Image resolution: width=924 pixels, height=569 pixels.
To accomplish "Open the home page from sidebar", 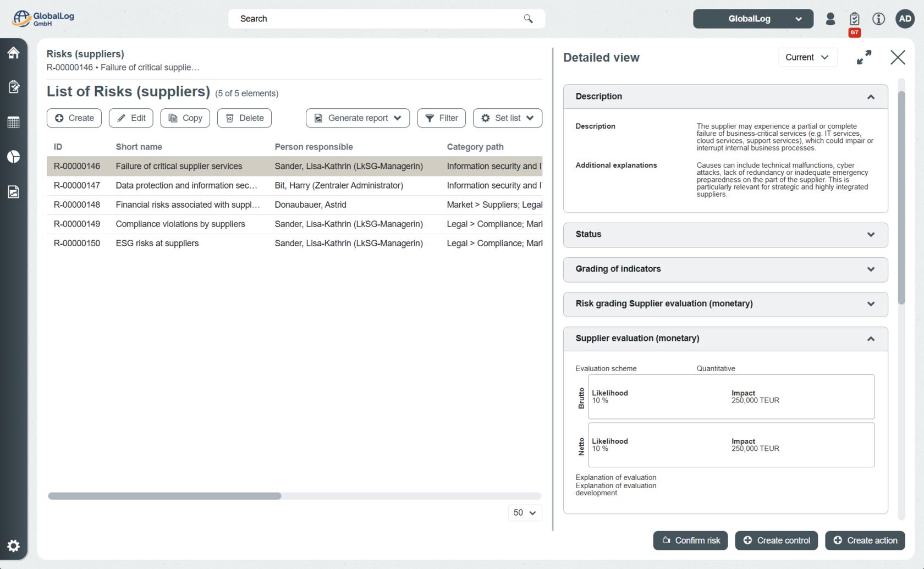I will click(x=14, y=53).
